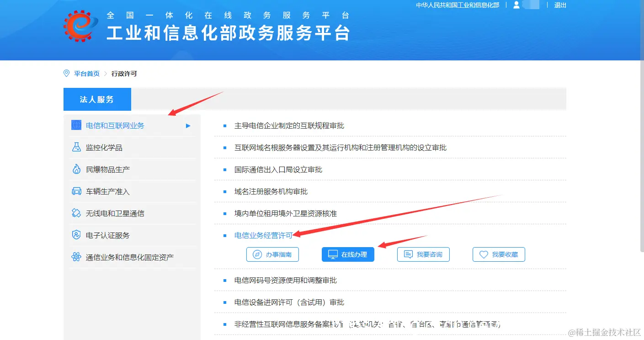Click the user account icon in top bar

[x=516, y=5]
